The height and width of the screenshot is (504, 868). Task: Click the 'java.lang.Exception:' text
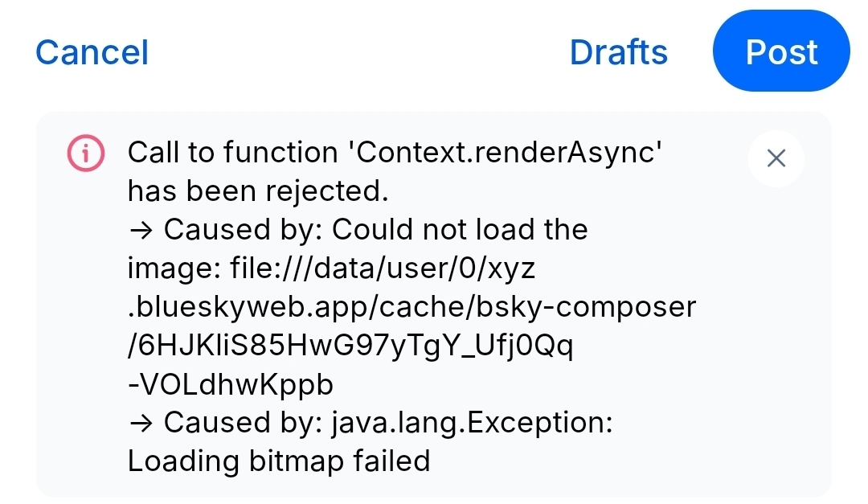pyautogui.click(x=473, y=423)
